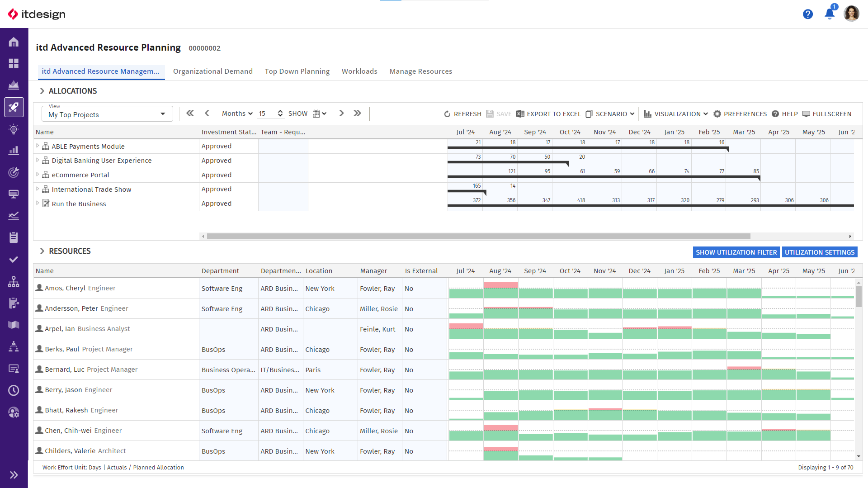Open the SCENARIO dropdown
The width and height of the screenshot is (868, 488).
pos(610,114)
